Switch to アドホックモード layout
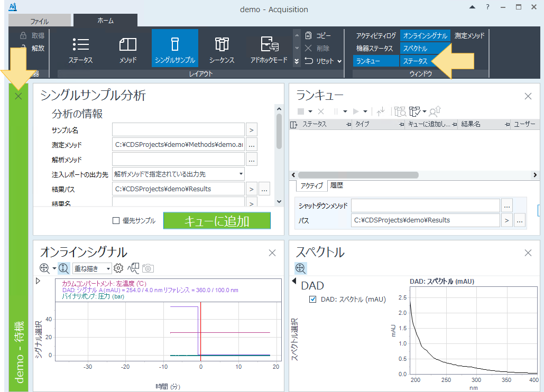 pyautogui.click(x=269, y=49)
